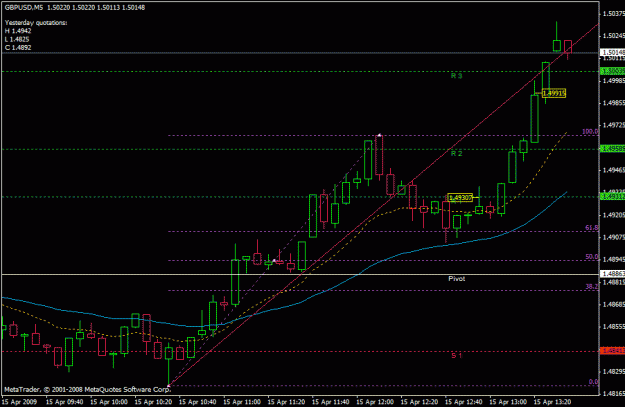Click the Fibonacci 38.2 level label
The image size is (625, 407).
[592, 286]
